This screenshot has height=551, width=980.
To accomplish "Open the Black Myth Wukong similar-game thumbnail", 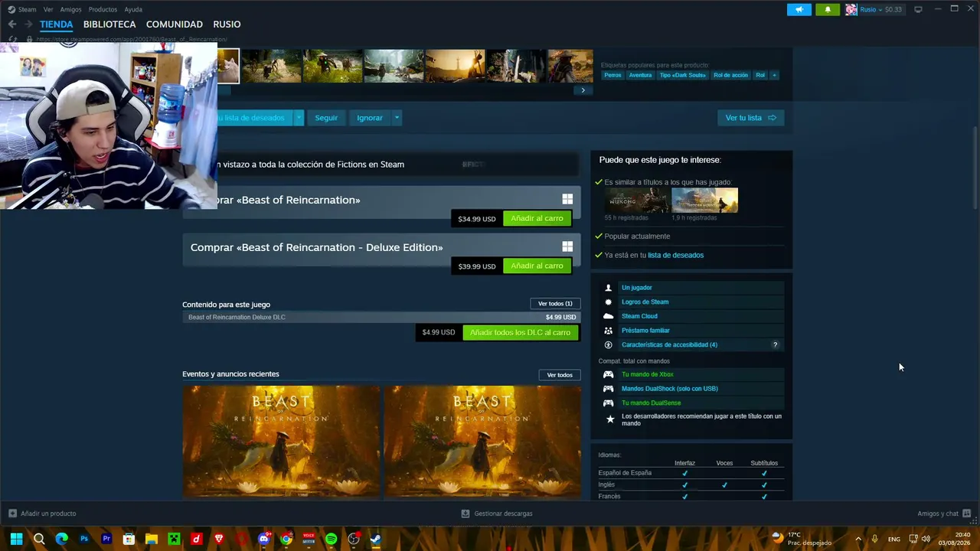I will (x=637, y=201).
